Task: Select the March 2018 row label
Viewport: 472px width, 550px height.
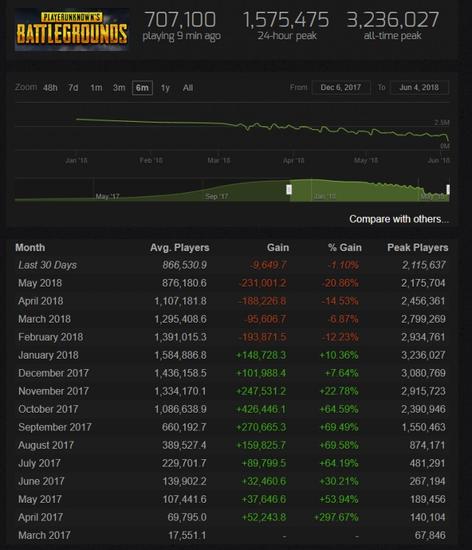Action: (x=45, y=319)
